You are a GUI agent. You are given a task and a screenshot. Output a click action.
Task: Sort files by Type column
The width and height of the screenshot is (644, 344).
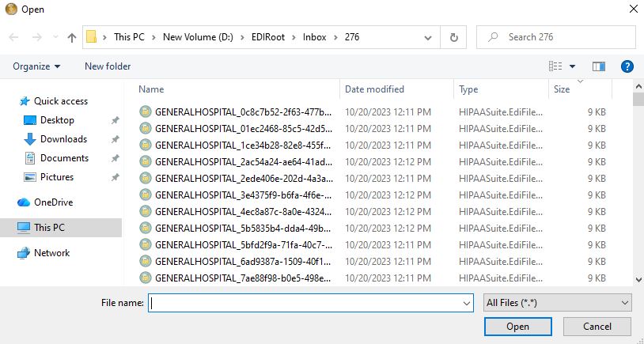[x=468, y=89]
